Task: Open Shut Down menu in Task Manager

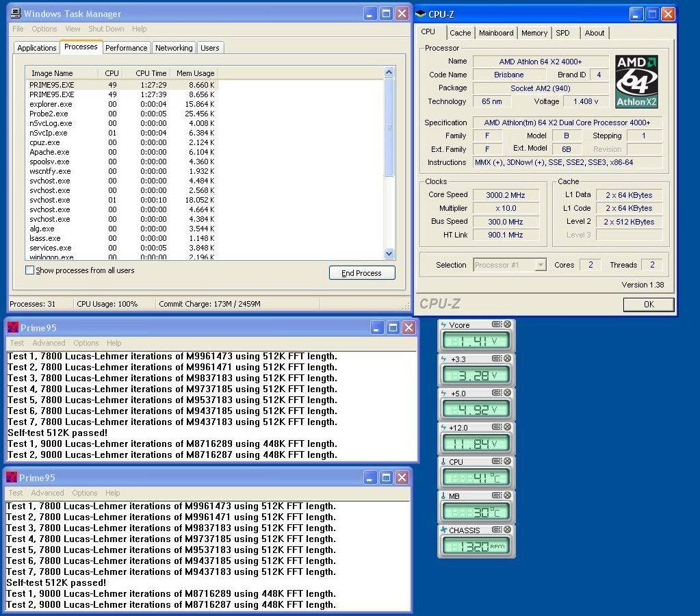Action: click(106, 29)
